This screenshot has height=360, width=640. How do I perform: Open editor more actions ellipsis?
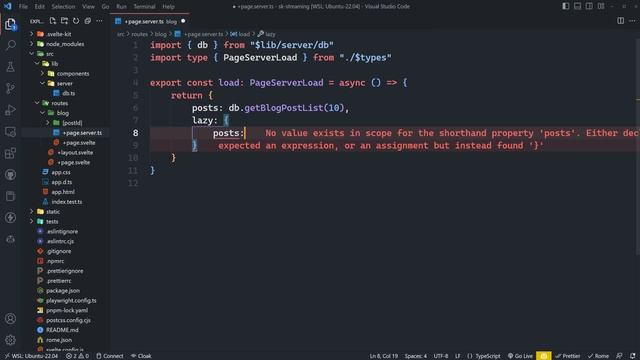pyautogui.click(x=632, y=21)
